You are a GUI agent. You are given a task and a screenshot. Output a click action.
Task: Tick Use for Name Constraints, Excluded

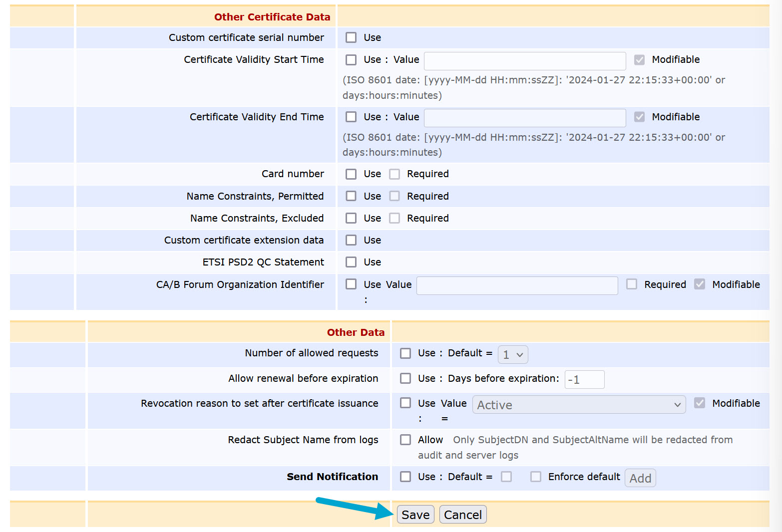pyautogui.click(x=351, y=218)
